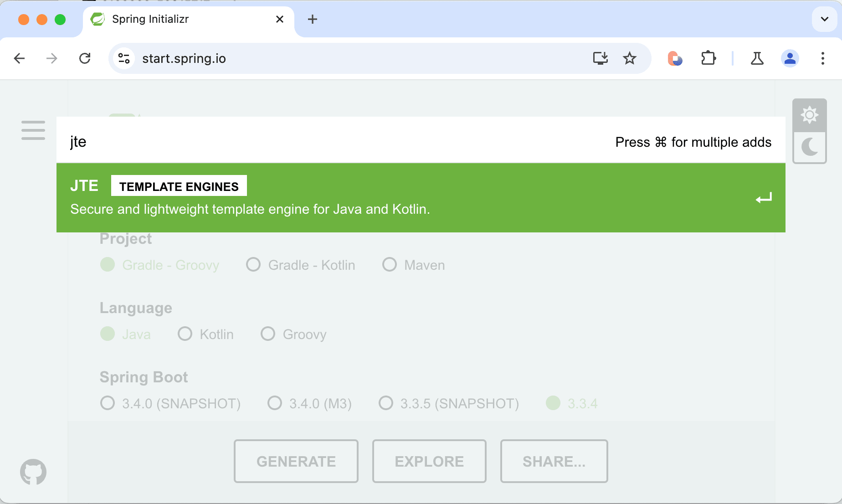Reload the start.spring.io page

click(85, 58)
